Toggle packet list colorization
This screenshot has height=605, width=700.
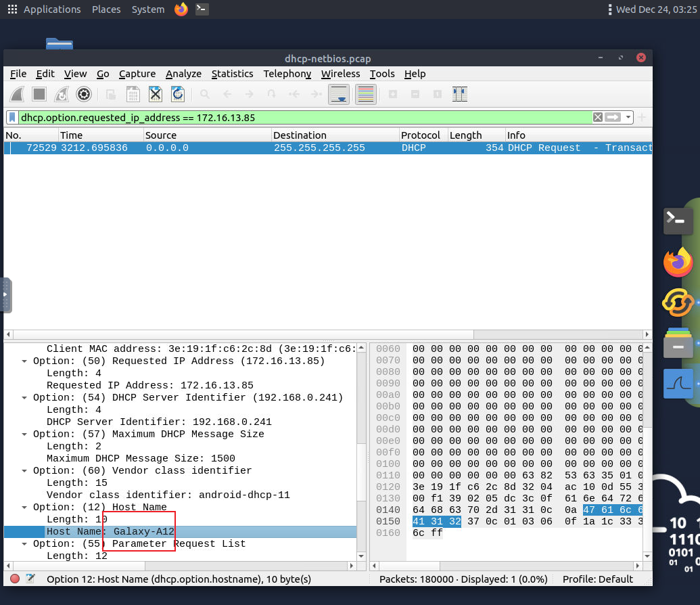point(366,94)
